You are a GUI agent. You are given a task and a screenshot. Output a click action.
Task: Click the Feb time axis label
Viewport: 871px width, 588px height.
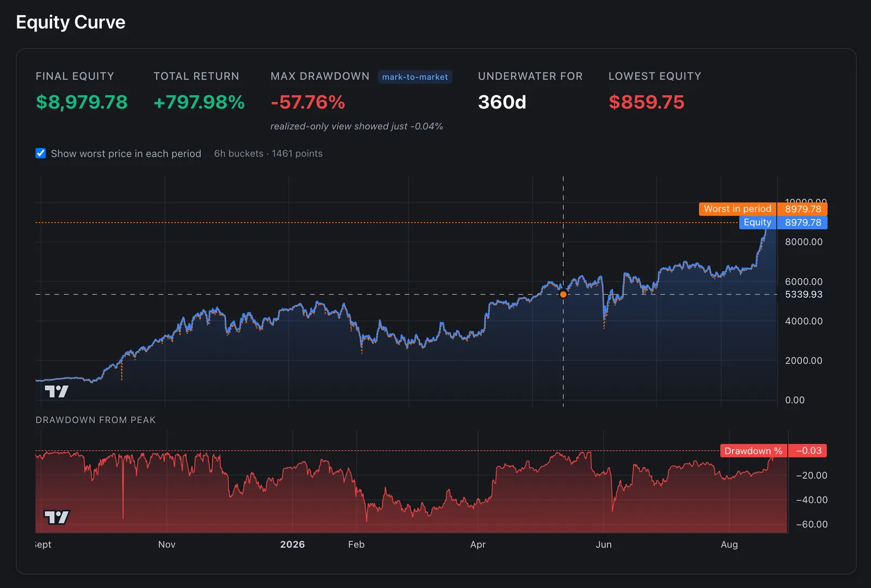[x=357, y=544]
